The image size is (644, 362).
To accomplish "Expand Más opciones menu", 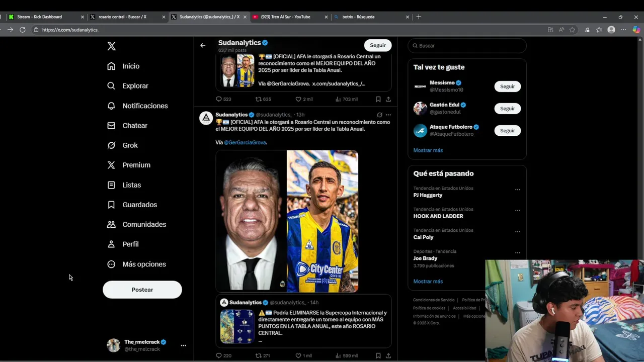I will [x=136, y=264].
